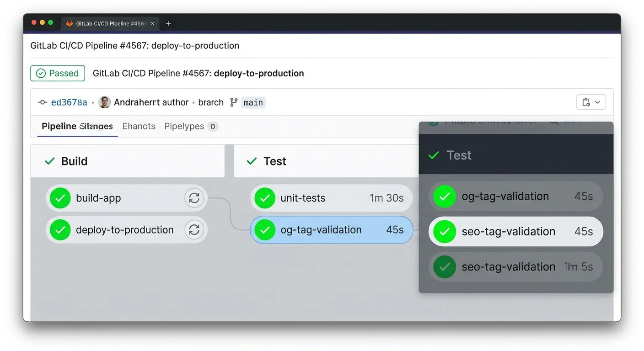The image size is (644, 351).
Task: Open og-tag-validation in the dark popup
Action: coord(516,197)
